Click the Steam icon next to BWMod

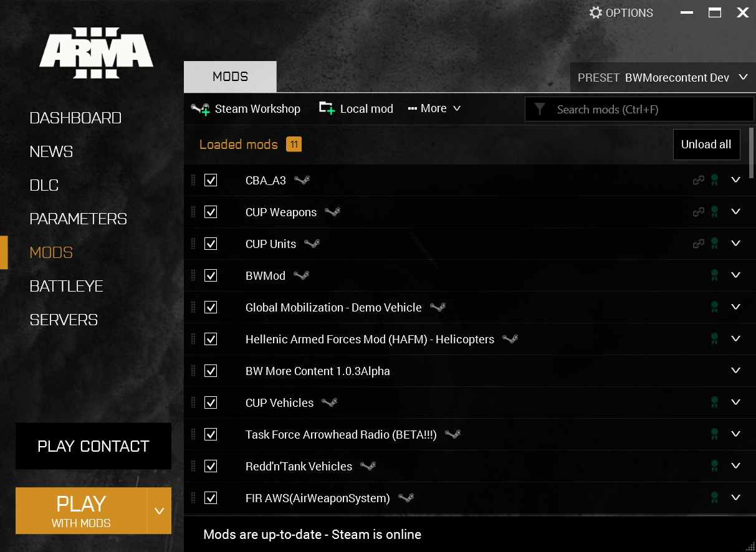point(302,275)
